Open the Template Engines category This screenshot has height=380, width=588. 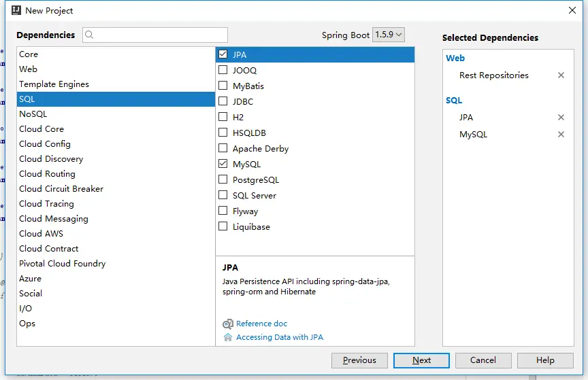tap(116, 84)
